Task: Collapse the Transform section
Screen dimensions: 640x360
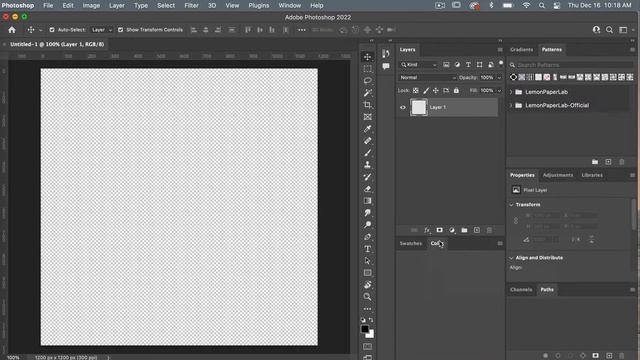Action: click(511, 204)
